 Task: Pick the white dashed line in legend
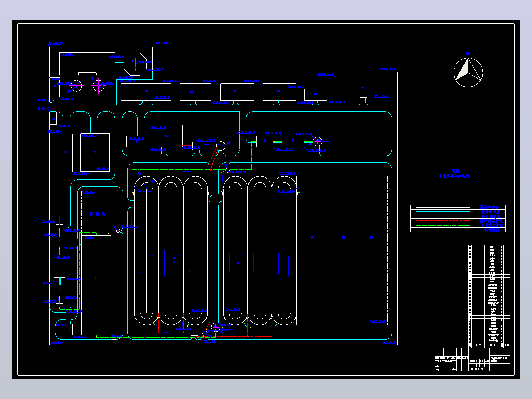(x=443, y=216)
